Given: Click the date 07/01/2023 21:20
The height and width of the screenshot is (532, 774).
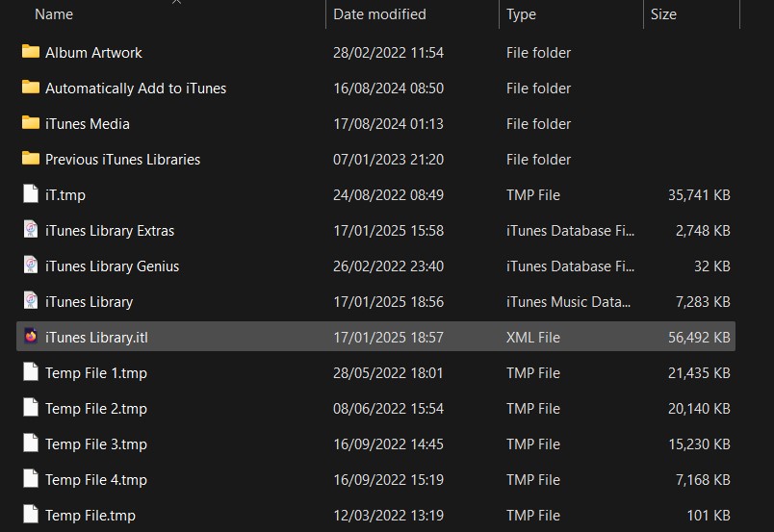Looking at the screenshot, I should click(x=389, y=160).
